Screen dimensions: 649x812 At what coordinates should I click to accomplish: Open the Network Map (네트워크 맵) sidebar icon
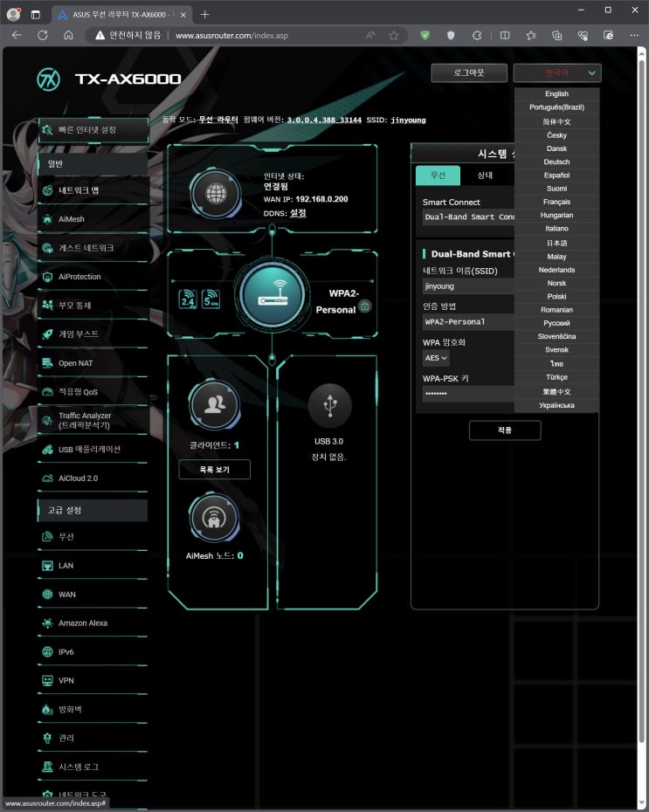click(x=48, y=190)
